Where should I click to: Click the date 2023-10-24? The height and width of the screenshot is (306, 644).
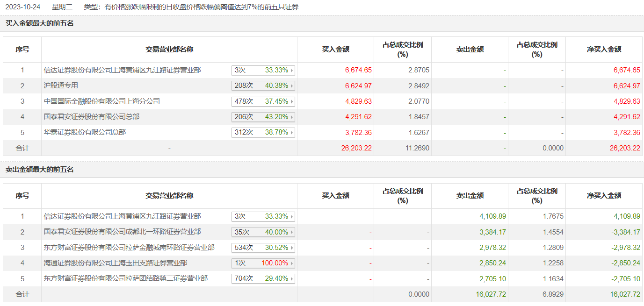tap(22, 7)
